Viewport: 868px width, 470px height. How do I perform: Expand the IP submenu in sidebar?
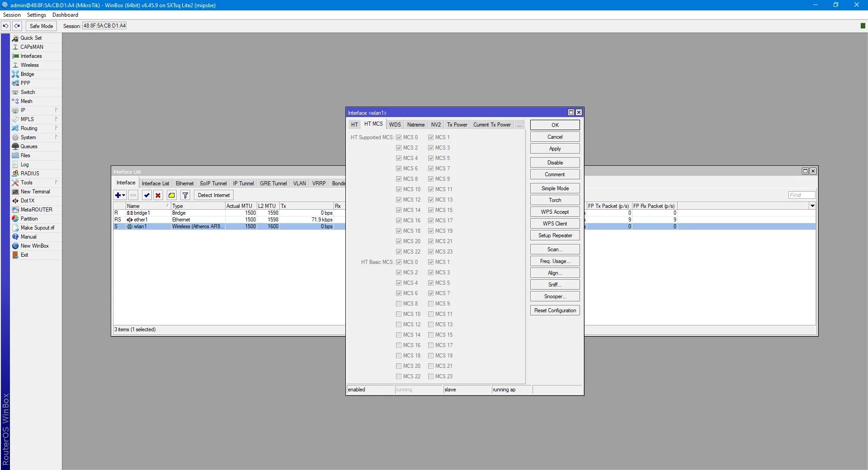coord(57,110)
